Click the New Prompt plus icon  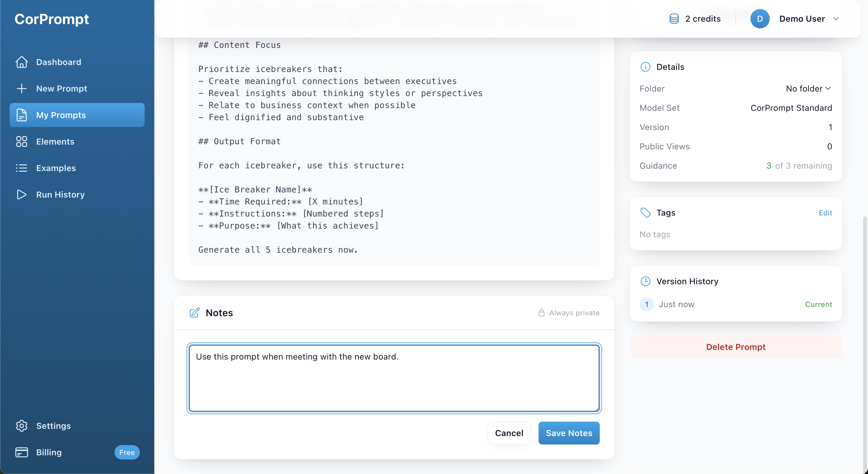coord(22,89)
